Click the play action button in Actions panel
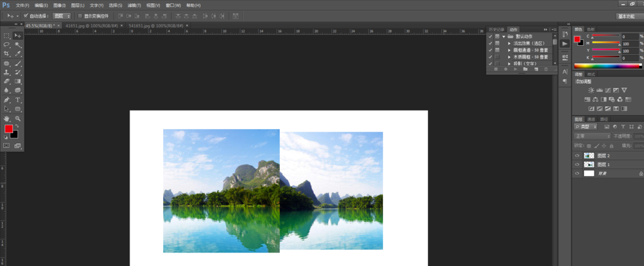The image size is (644, 266). (x=516, y=69)
